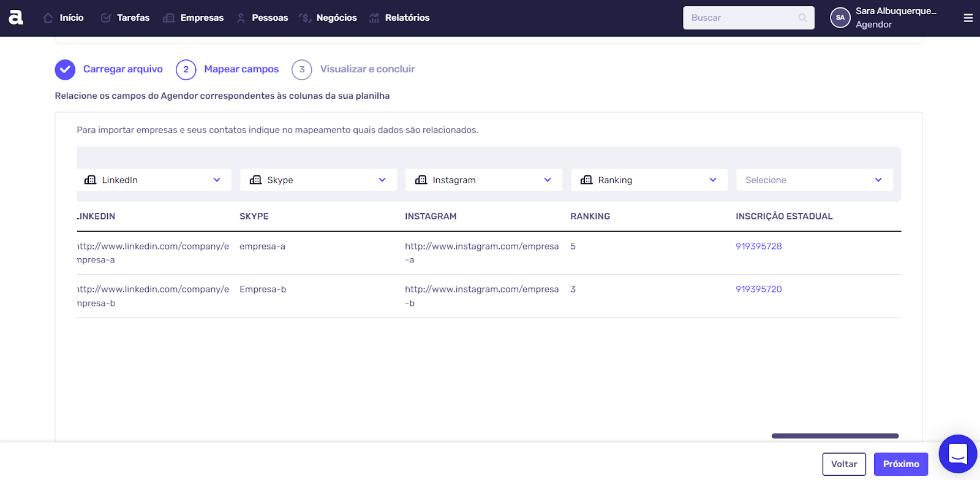980x480 pixels.
Task: Click building icon in Ranking dropdown
Action: coord(587,180)
